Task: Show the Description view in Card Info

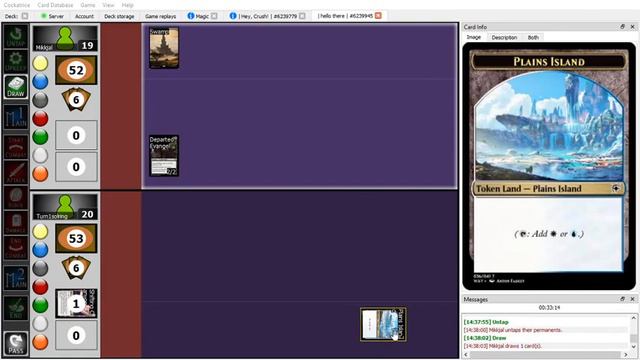Action: pos(504,37)
